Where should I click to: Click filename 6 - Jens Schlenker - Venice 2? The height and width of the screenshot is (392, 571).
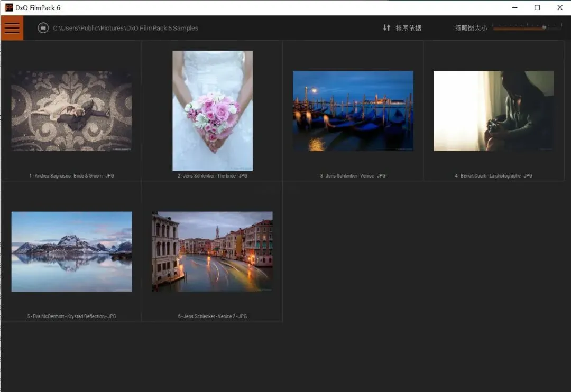213,316
